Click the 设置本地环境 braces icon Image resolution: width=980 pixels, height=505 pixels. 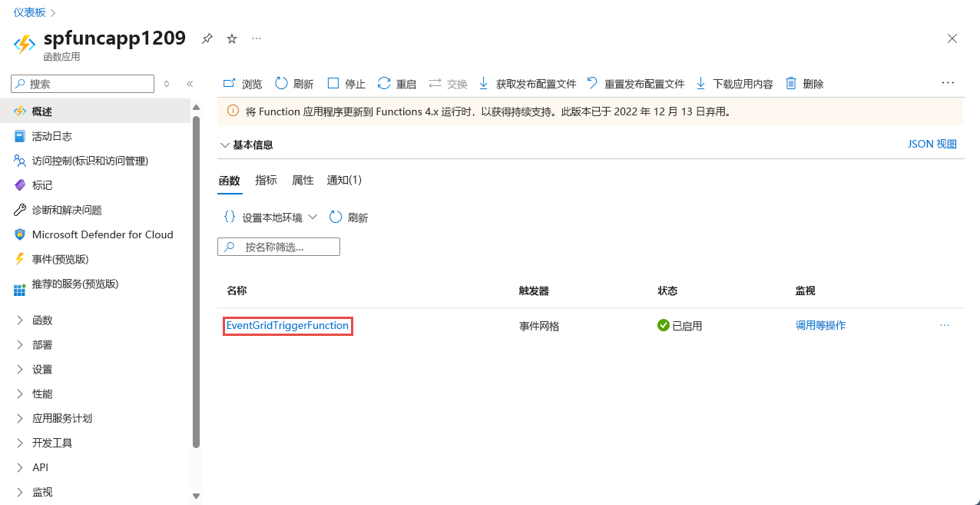pos(229,218)
